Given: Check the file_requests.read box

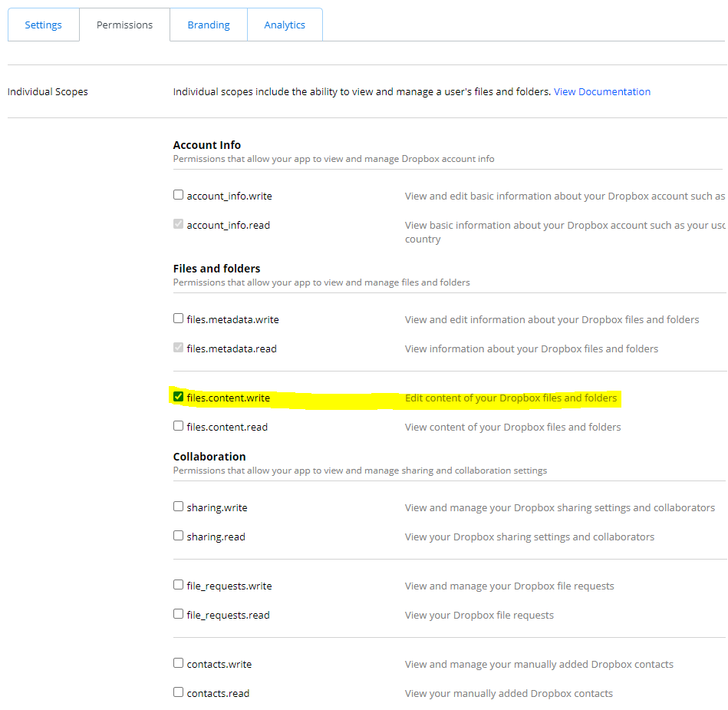Looking at the screenshot, I should pyautogui.click(x=179, y=614).
